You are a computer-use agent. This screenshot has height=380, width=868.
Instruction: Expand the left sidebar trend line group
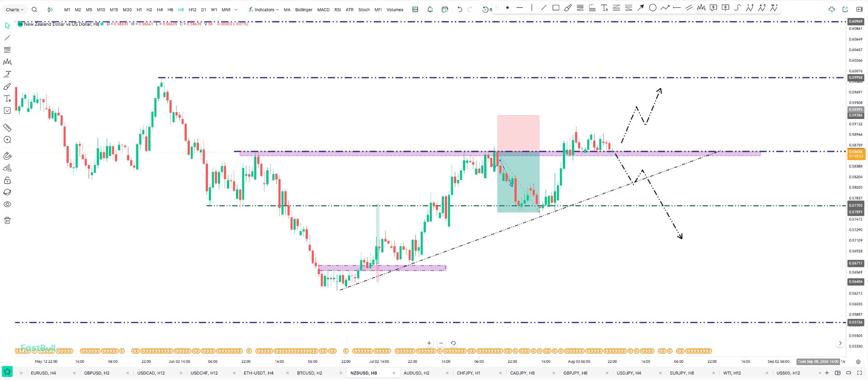coord(7,38)
